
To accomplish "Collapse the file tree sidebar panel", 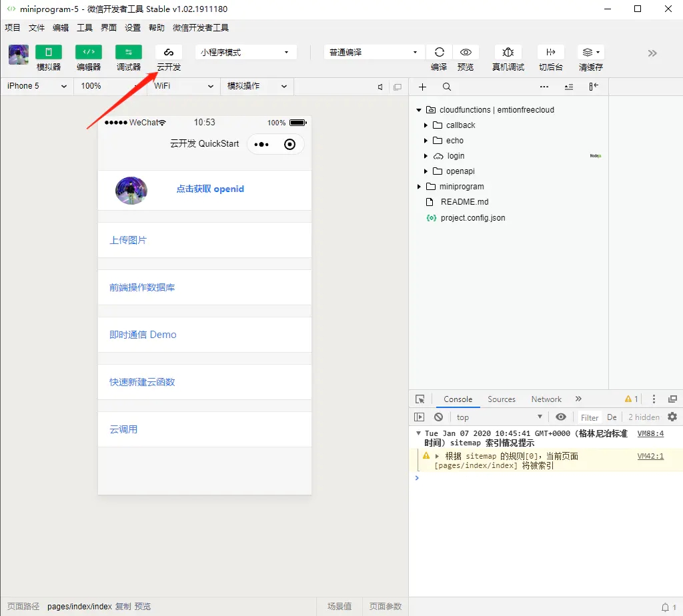I will [x=593, y=87].
